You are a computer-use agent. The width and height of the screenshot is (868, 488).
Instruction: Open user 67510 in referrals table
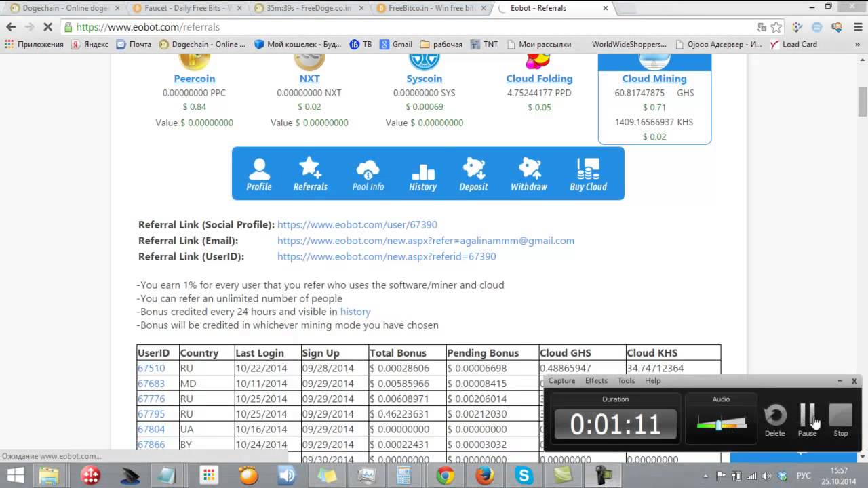pyautogui.click(x=151, y=369)
